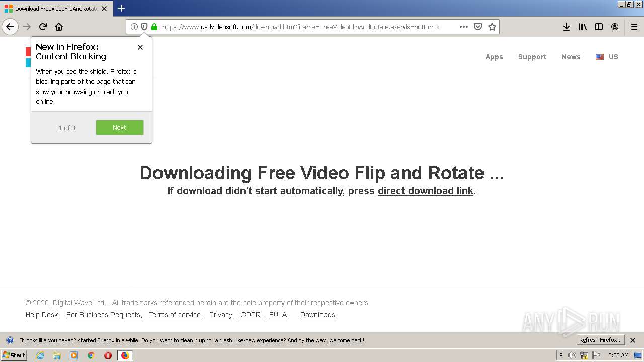
Task: Click the 8:52 AM clock
Action: pyautogui.click(x=618, y=355)
